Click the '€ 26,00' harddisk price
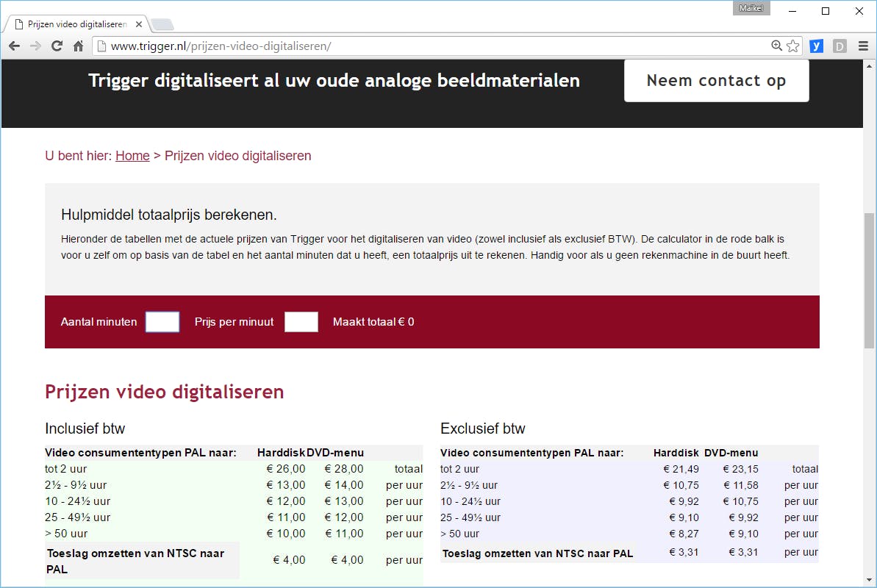Screen dimensions: 877x588 click(x=286, y=469)
